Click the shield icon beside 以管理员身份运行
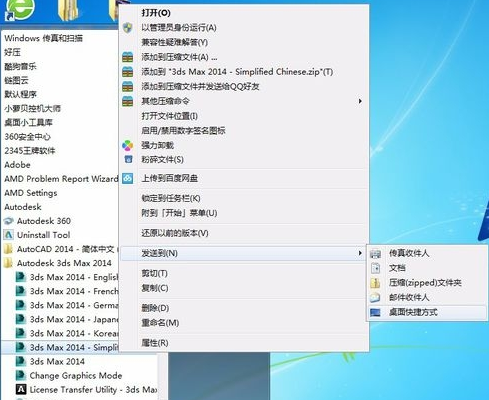This screenshot has width=489, height=400. [127, 27]
